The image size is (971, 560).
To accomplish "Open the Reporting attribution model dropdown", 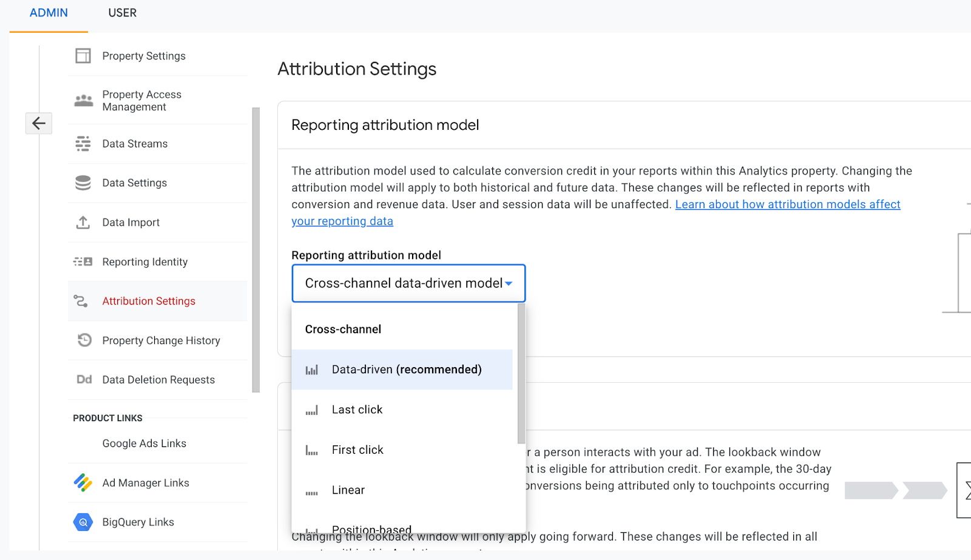I will 408,283.
